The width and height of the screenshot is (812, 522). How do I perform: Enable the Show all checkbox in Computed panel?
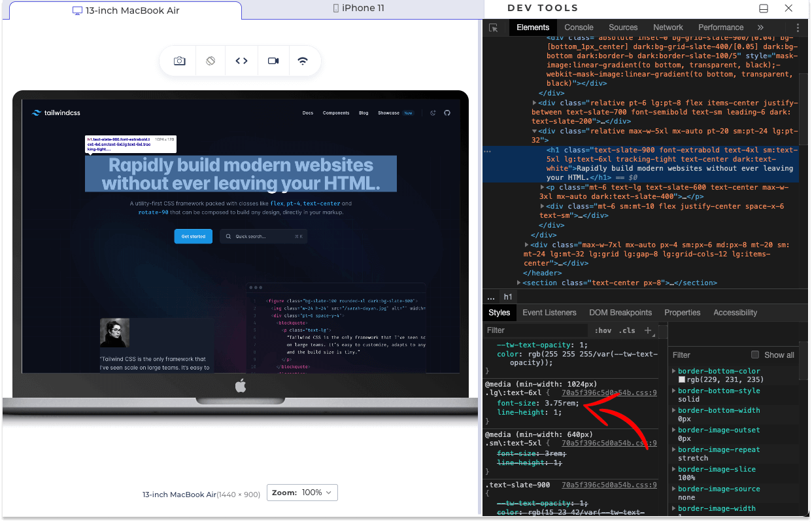[755, 355]
